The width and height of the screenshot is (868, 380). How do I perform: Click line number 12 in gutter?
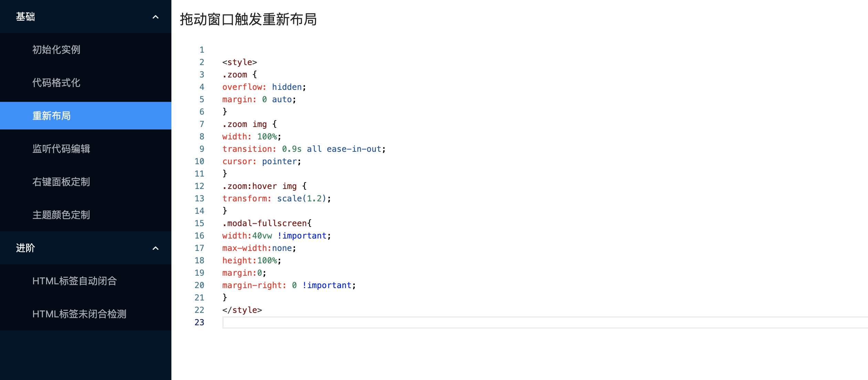pyautogui.click(x=199, y=186)
